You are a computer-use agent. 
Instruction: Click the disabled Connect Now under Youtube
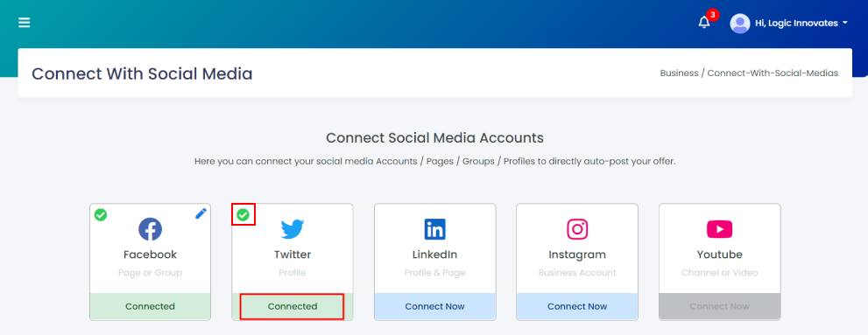pos(720,306)
